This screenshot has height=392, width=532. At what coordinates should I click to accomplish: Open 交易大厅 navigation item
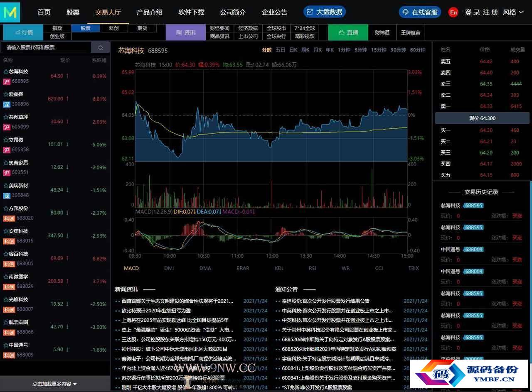[x=108, y=12]
